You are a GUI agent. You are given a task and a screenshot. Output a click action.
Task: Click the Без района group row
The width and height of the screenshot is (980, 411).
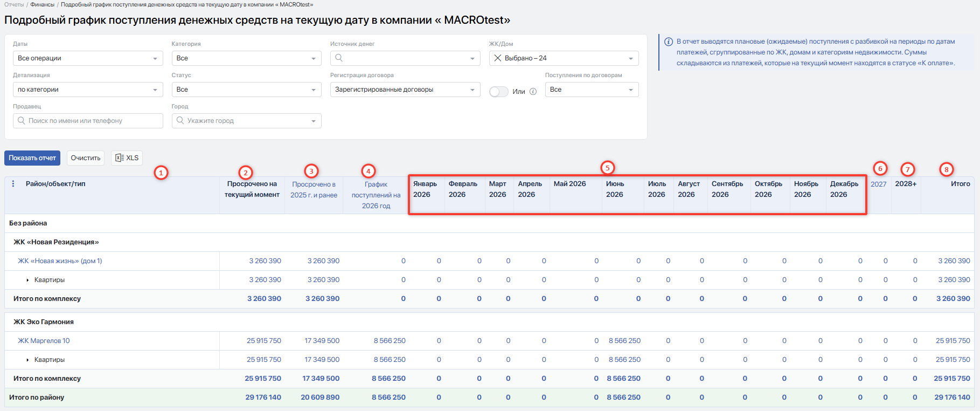click(x=489, y=223)
